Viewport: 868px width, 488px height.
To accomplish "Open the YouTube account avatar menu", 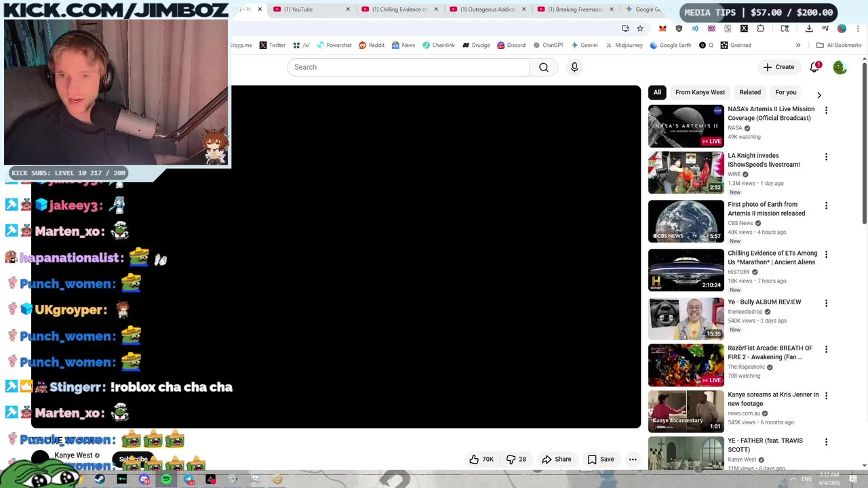I will click(x=840, y=67).
